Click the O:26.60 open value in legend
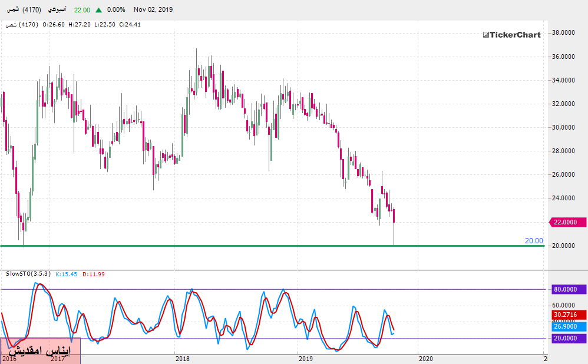The image size is (588, 364). tap(54, 25)
